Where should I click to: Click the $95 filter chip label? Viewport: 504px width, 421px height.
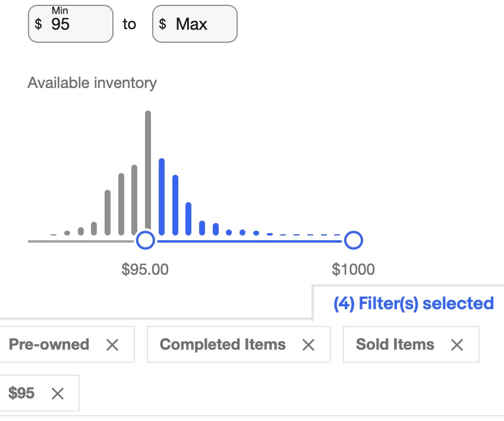pos(21,393)
